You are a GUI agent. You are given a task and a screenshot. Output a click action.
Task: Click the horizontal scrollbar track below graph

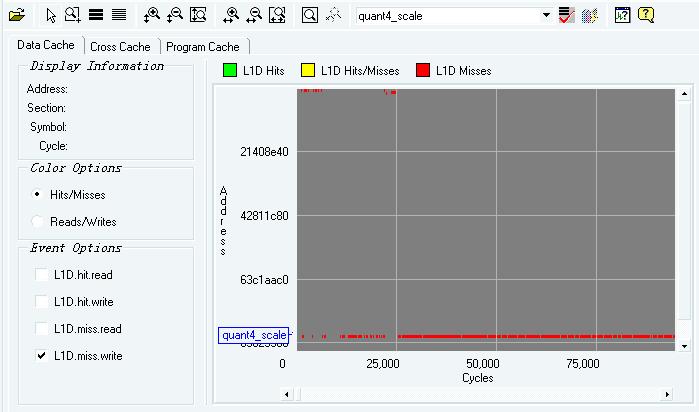(477, 394)
